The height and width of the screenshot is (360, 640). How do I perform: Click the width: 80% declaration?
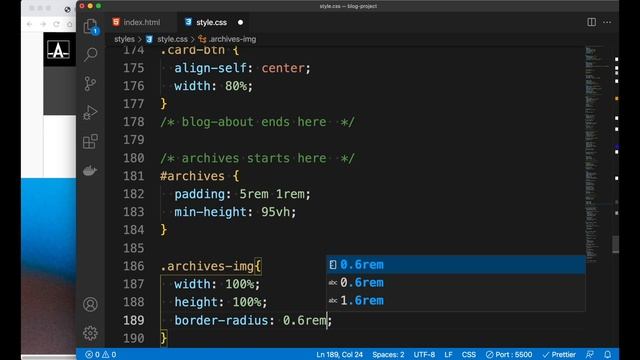(x=214, y=86)
